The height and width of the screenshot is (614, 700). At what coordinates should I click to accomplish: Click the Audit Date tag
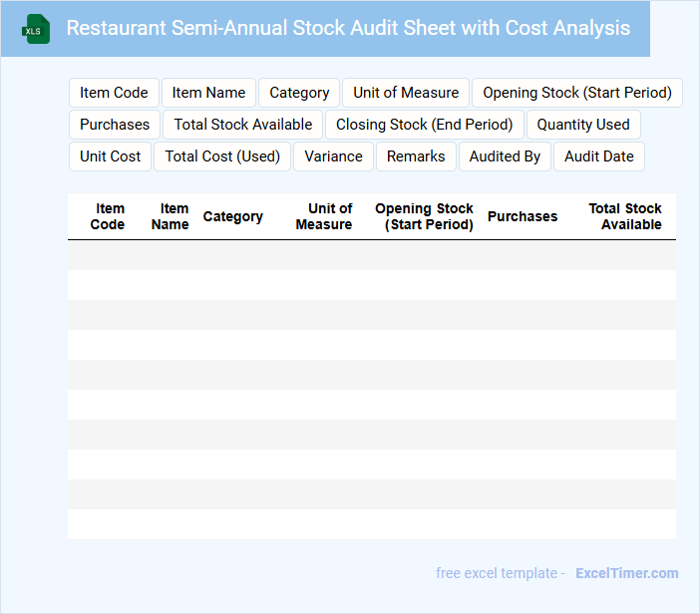point(598,156)
